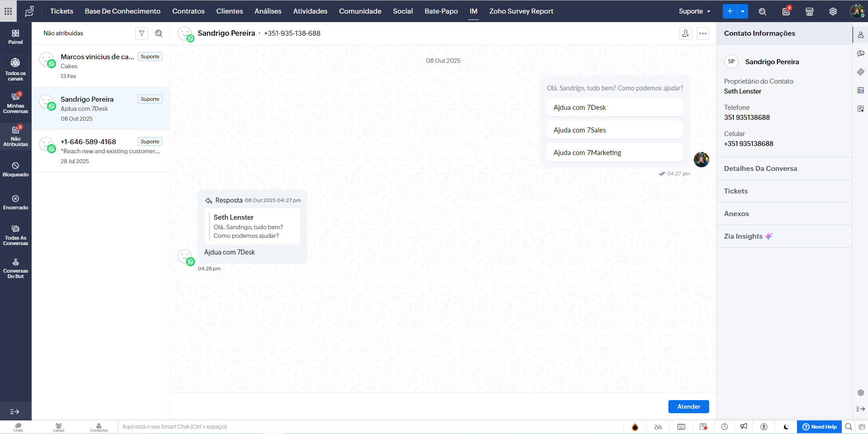The width and height of the screenshot is (868, 434).
Task: Open the Base De Conhecimento tab
Action: pyautogui.click(x=123, y=11)
